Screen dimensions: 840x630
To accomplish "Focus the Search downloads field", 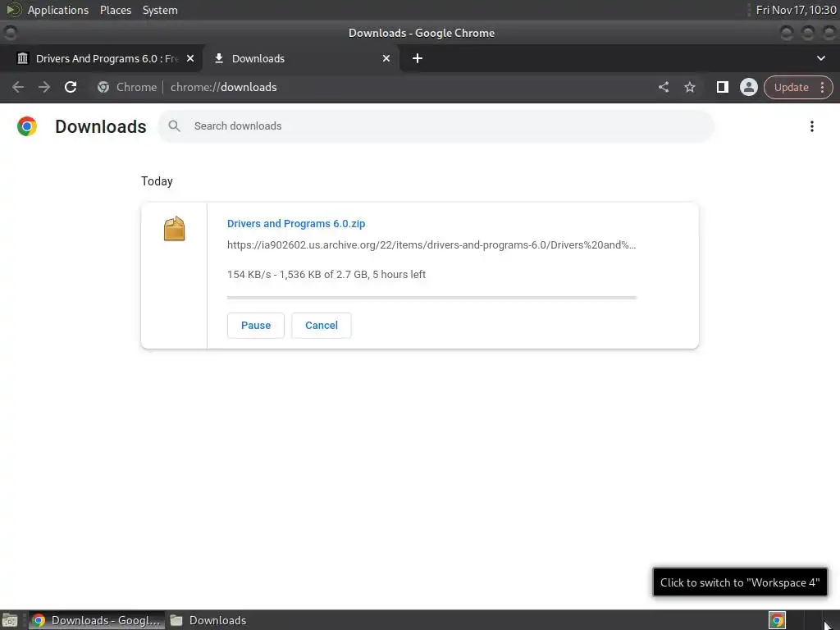I will click(436, 126).
